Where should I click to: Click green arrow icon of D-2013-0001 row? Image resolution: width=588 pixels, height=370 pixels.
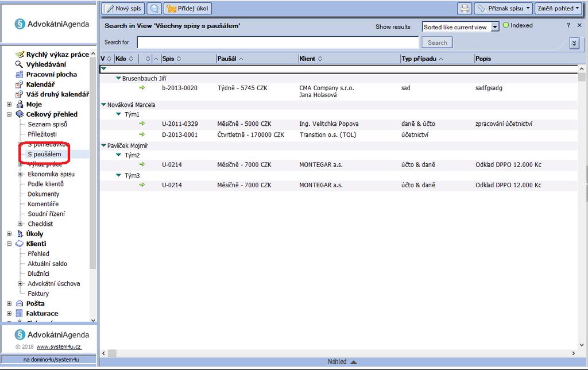point(142,134)
